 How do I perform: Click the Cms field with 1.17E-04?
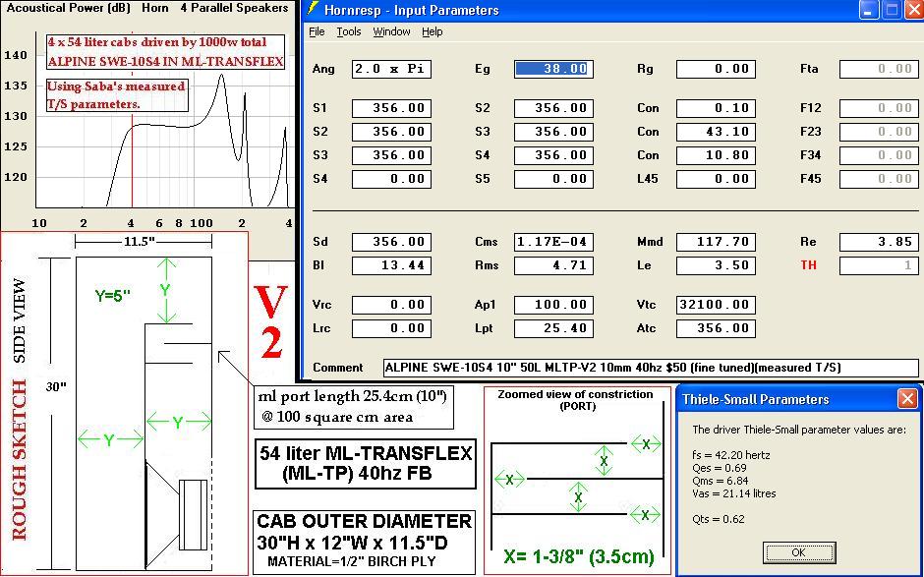pyautogui.click(x=553, y=242)
